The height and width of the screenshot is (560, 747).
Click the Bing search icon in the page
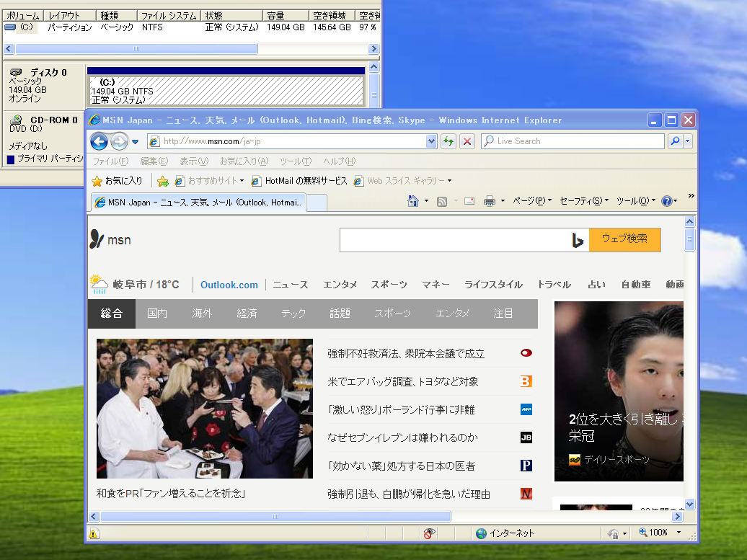(578, 240)
